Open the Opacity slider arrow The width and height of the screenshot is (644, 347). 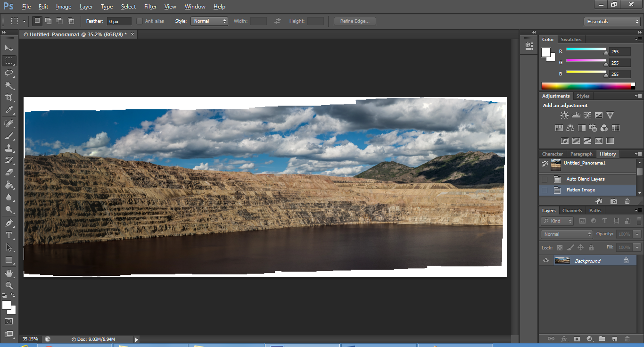click(x=637, y=234)
